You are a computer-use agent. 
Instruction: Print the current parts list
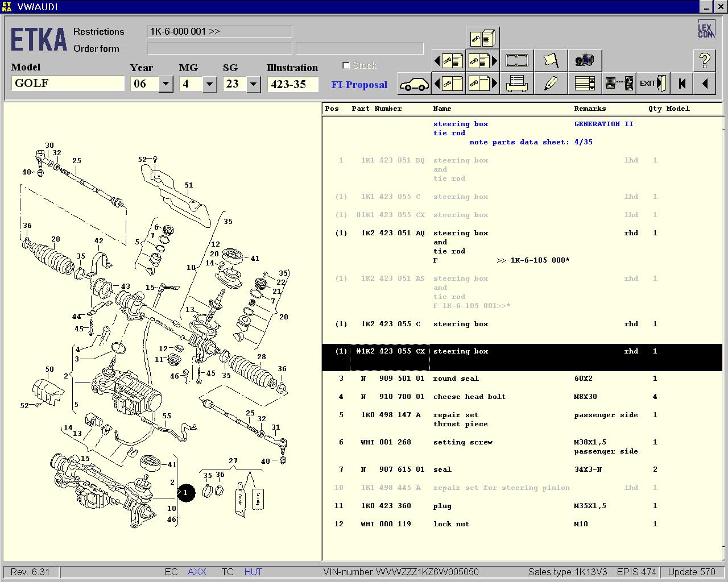click(x=516, y=84)
